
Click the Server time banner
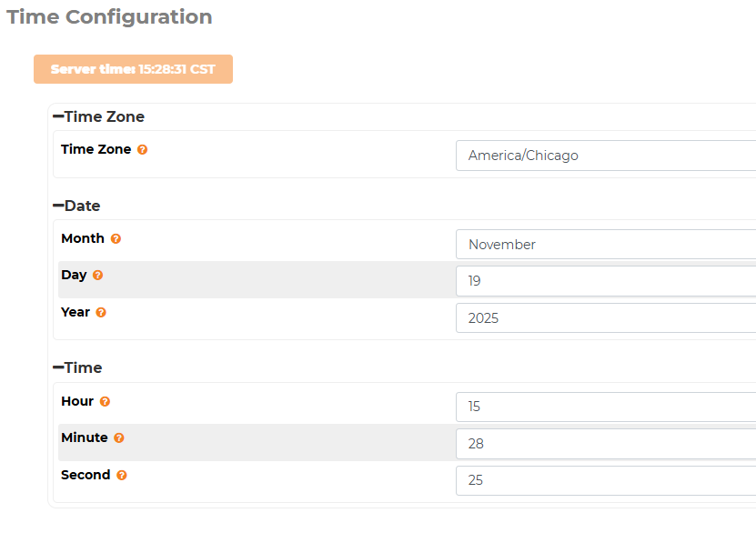click(x=133, y=69)
